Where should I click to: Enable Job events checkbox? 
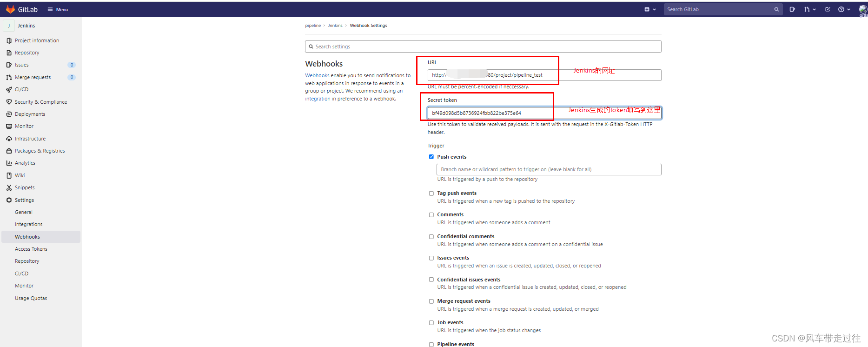[x=431, y=323]
